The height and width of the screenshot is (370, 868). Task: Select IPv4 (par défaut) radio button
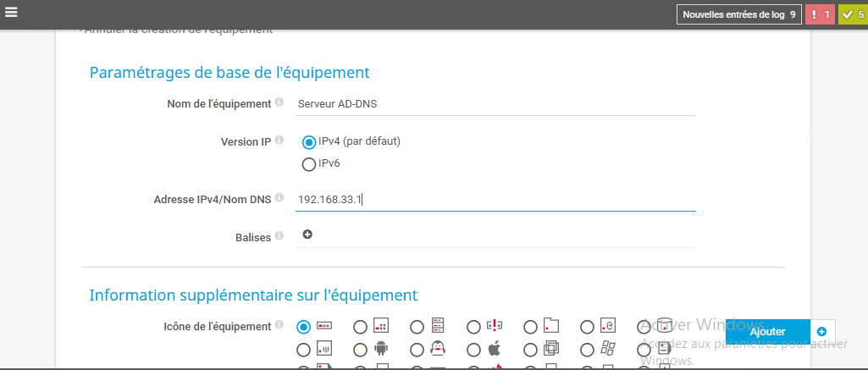309,142
